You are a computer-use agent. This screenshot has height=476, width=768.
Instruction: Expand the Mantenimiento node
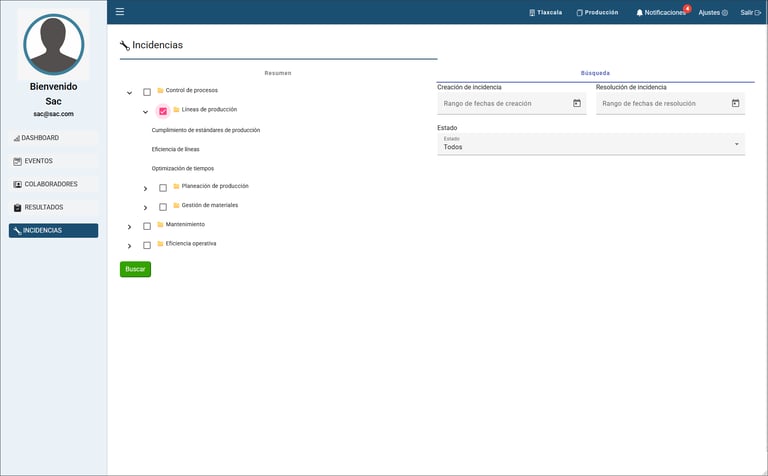[129, 227]
